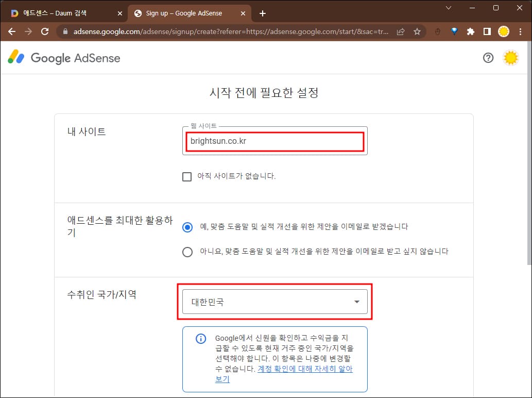Click the page vertical scrollbar

tap(529, 153)
